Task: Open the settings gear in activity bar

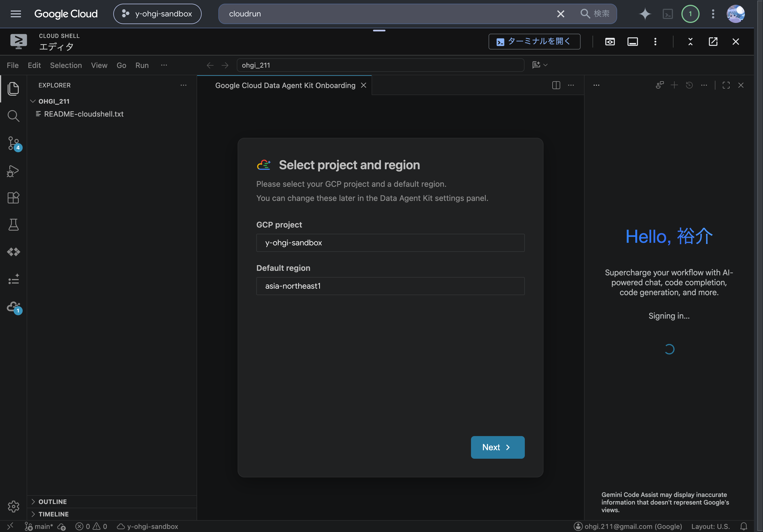Action: pyautogui.click(x=13, y=506)
